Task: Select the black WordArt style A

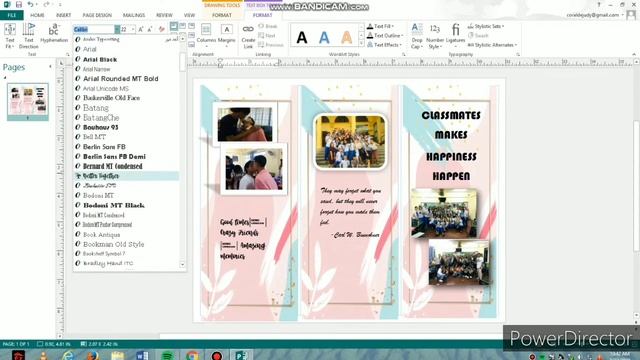Action: click(302, 38)
